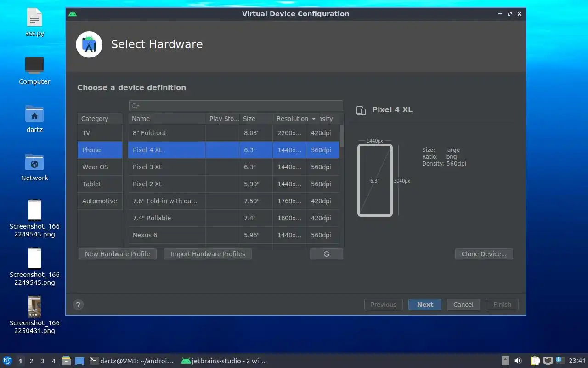This screenshot has height=368, width=588.
Task: Click the file manager icon in taskbar
Action: (x=66, y=361)
